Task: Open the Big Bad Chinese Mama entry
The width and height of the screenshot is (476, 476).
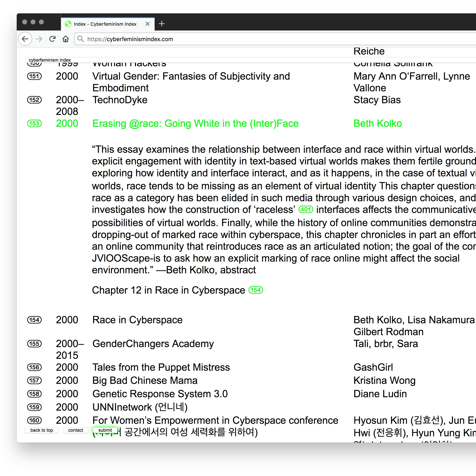Action: pos(145,381)
